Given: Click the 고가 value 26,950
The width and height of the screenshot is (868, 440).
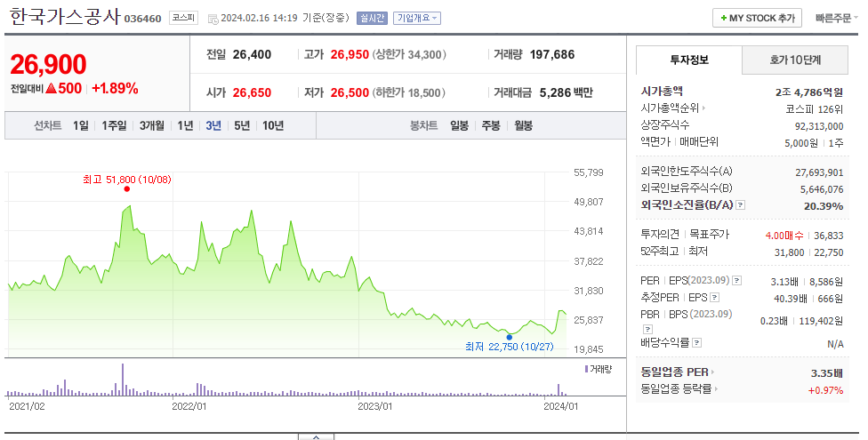Looking at the screenshot, I should pos(350,54).
